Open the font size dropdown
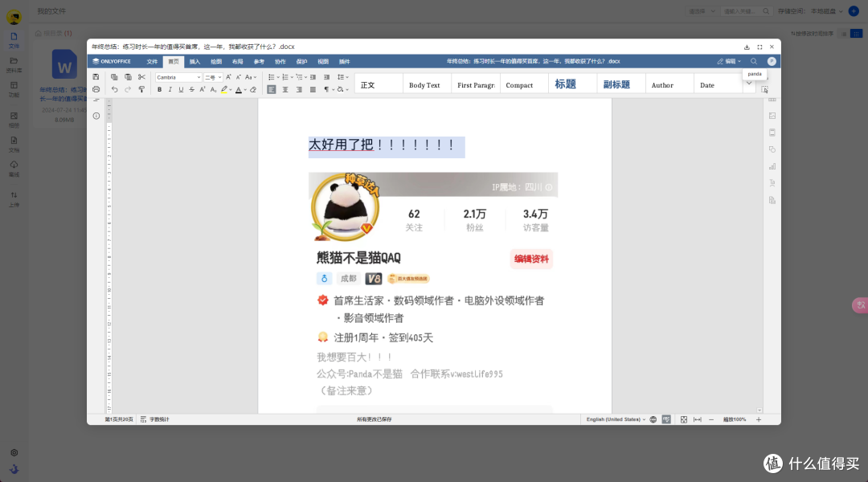Screen dimensions: 868x482 pyautogui.click(x=213, y=77)
